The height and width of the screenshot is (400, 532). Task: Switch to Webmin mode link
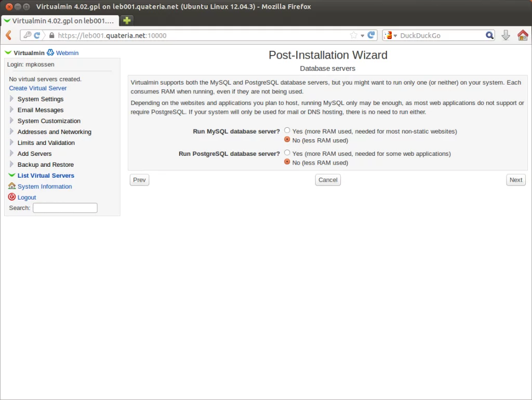[67, 53]
